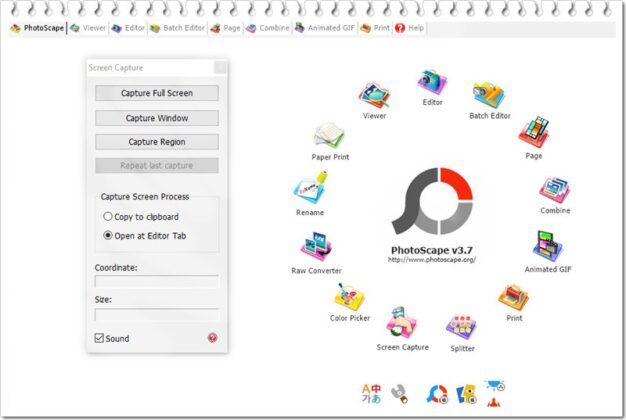Image resolution: width=626 pixels, height=420 pixels.
Task: Open the photoscape.org website link
Action: pos(432,260)
